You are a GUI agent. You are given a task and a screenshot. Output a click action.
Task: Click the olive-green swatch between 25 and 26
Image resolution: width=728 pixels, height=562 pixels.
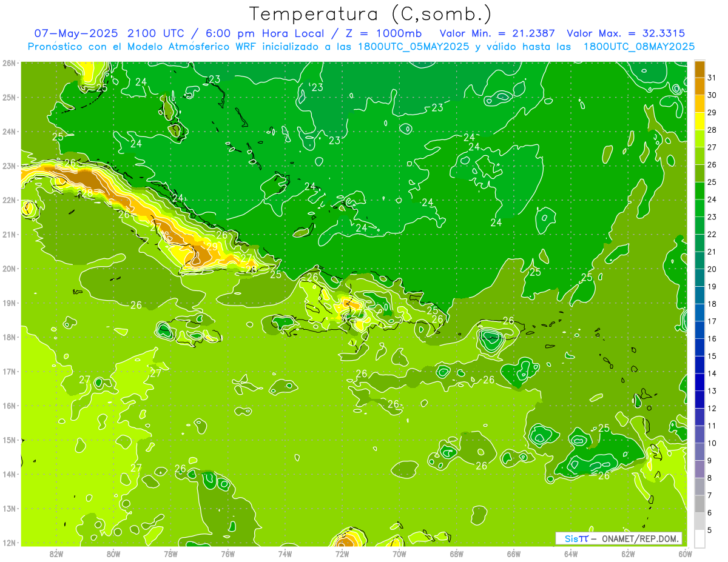click(x=699, y=173)
